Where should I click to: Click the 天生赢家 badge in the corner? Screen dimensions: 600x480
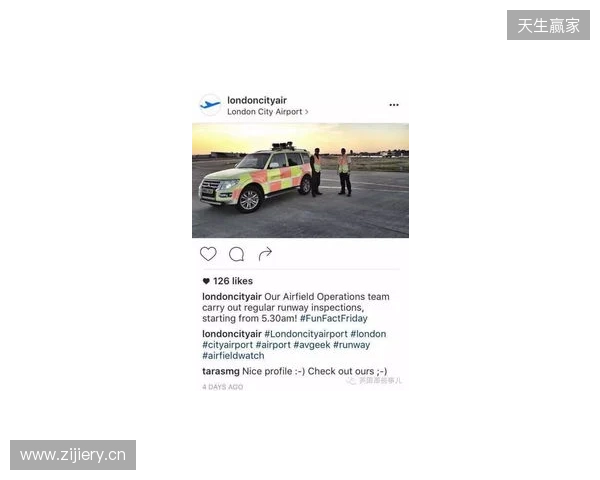(x=548, y=25)
